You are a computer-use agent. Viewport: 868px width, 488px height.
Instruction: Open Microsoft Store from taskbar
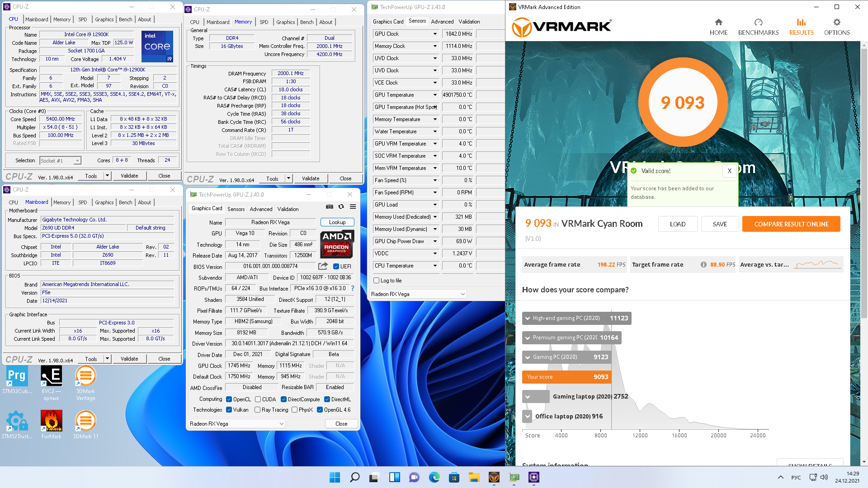[x=454, y=477]
